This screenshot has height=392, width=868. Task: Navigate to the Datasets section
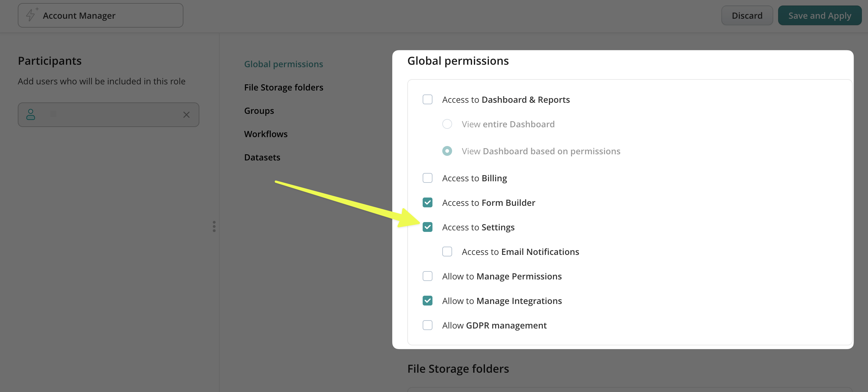[262, 157]
